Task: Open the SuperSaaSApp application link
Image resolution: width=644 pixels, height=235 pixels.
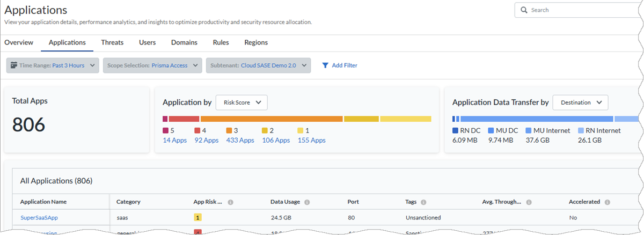Action: pyautogui.click(x=39, y=218)
